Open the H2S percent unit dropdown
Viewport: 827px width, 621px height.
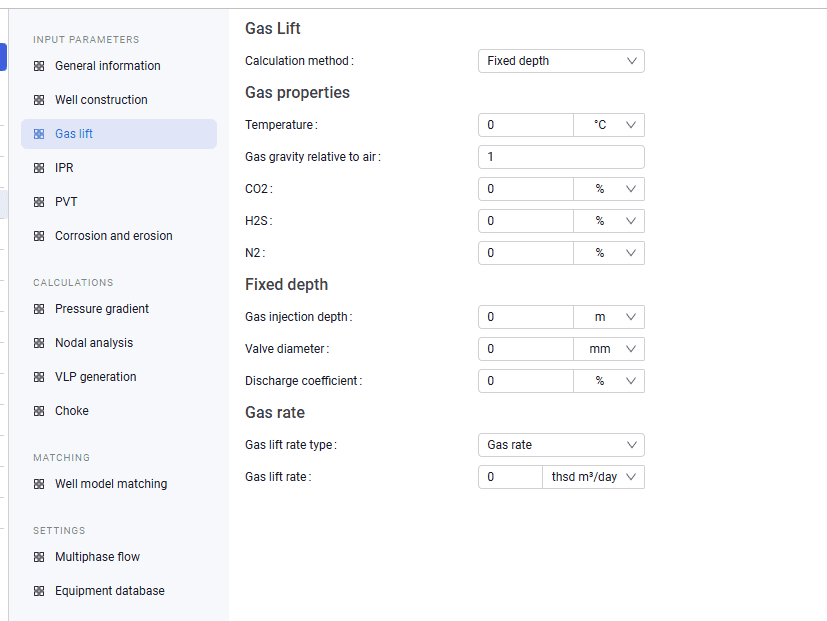click(609, 221)
